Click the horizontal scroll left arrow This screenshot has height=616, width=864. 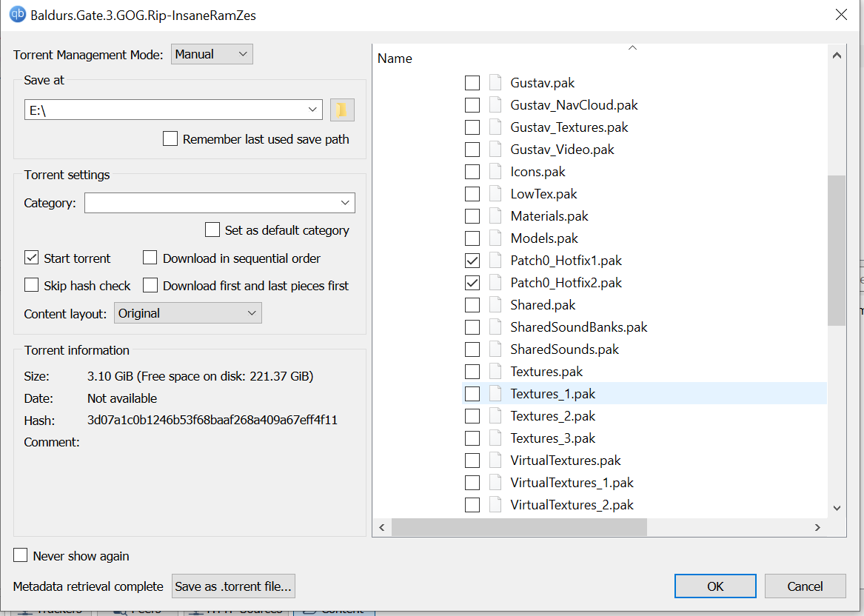coord(382,527)
